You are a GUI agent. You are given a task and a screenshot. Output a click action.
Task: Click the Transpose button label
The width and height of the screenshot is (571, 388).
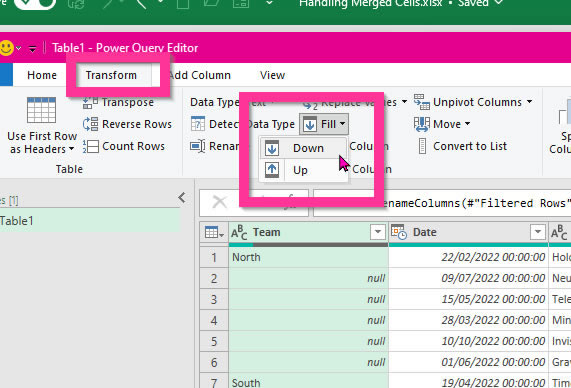coord(127,102)
